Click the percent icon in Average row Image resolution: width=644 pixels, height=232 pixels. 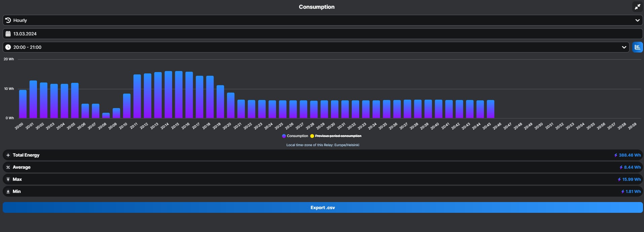click(x=8, y=167)
